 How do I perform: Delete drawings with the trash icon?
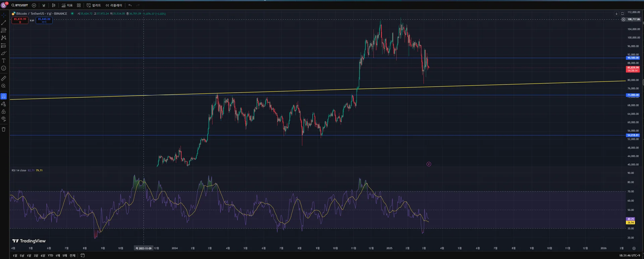click(x=4, y=129)
